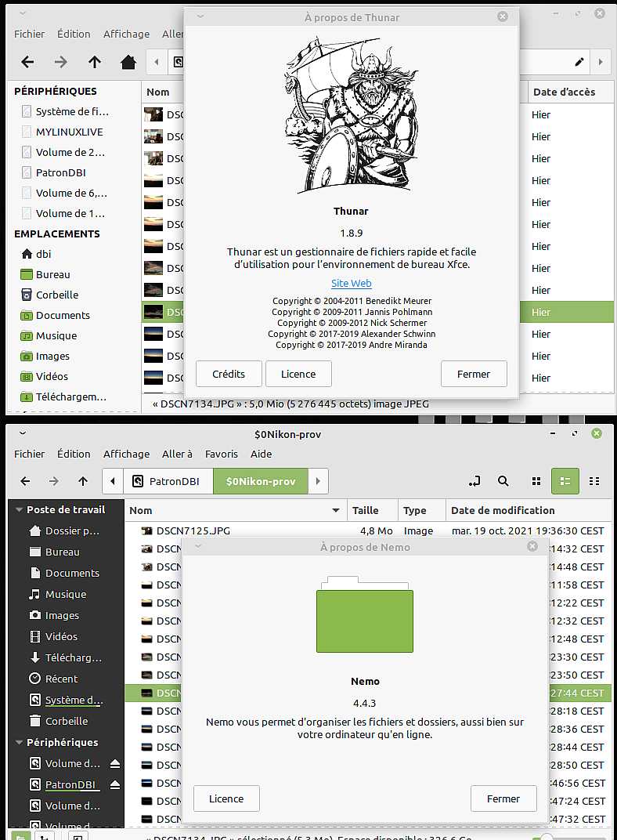Click Crédits in the Thunar About dialog
Screen dimensions: 617x840
tap(229, 374)
